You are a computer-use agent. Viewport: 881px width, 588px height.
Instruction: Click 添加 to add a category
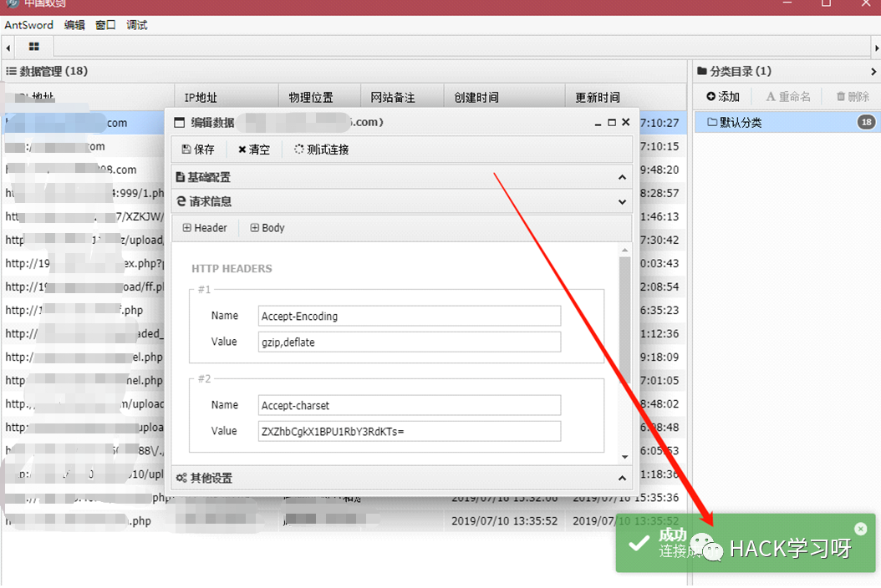723,97
